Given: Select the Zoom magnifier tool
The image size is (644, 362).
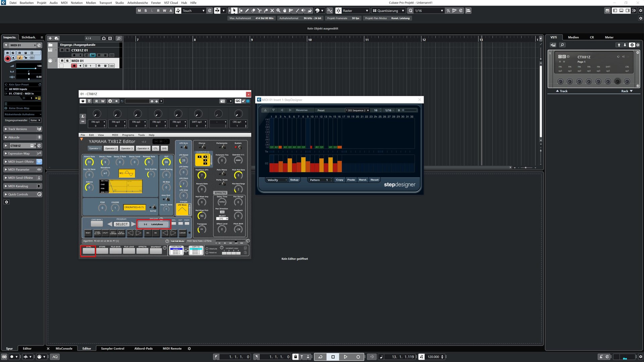Looking at the screenshot, I should [278, 11].
